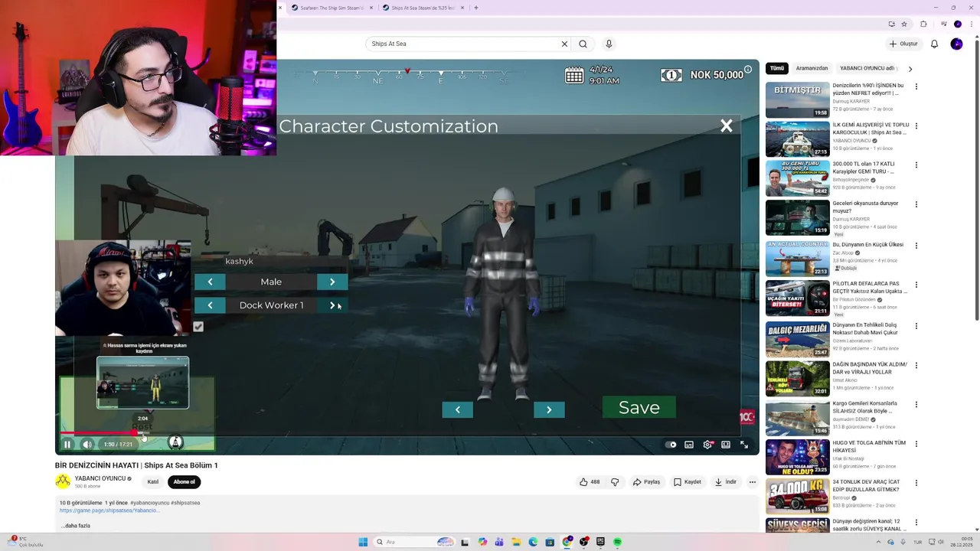
Task: Open the Oluştur create menu
Action: (x=903, y=44)
